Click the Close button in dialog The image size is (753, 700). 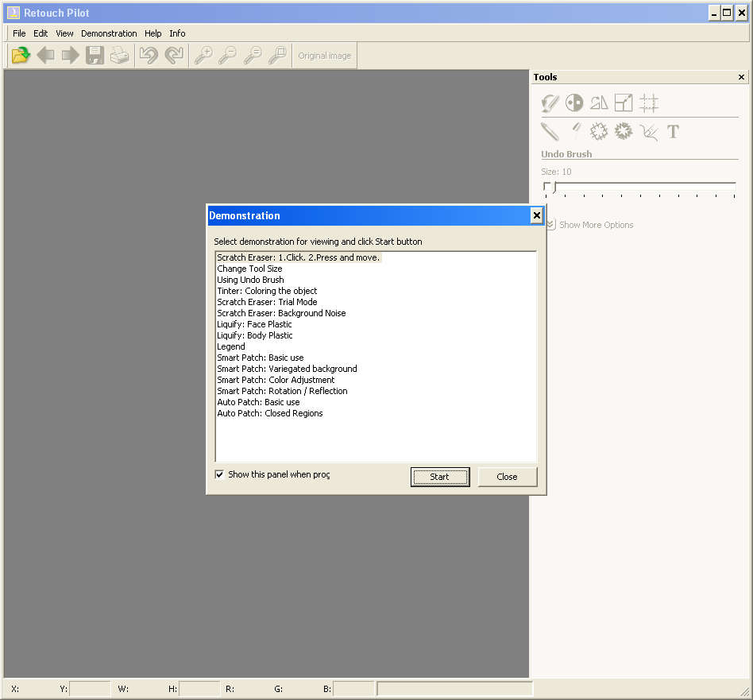point(507,477)
